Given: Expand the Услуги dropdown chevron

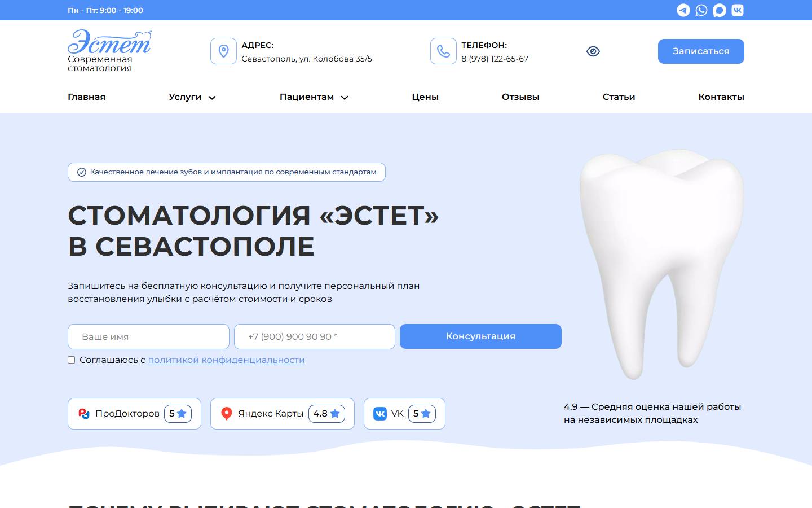Looking at the screenshot, I should [212, 98].
